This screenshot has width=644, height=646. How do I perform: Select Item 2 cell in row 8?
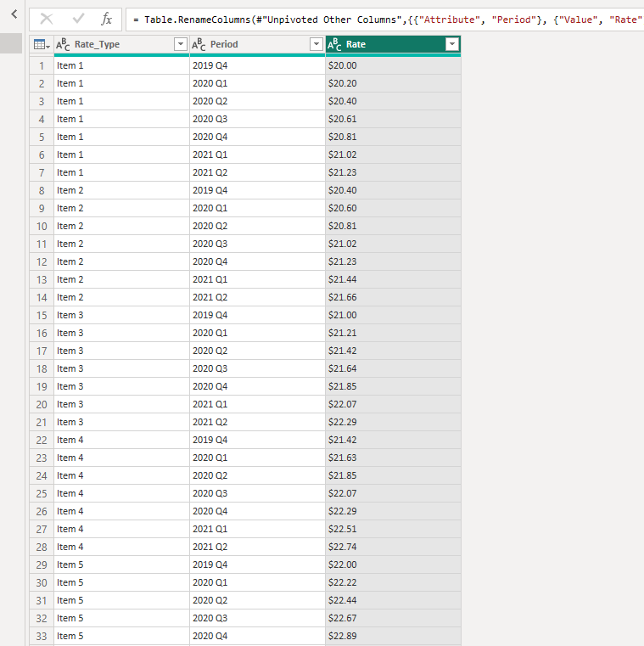pyautogui.click(x=121, y=190)
